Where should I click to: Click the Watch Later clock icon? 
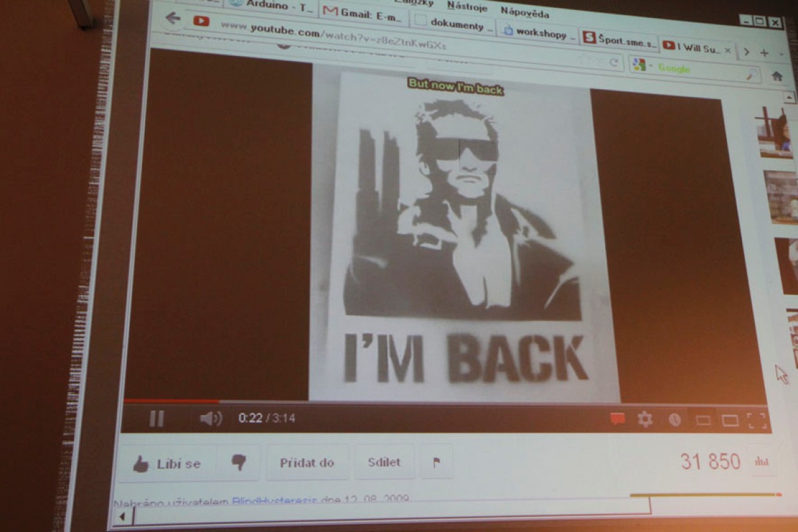pos(674,420)
